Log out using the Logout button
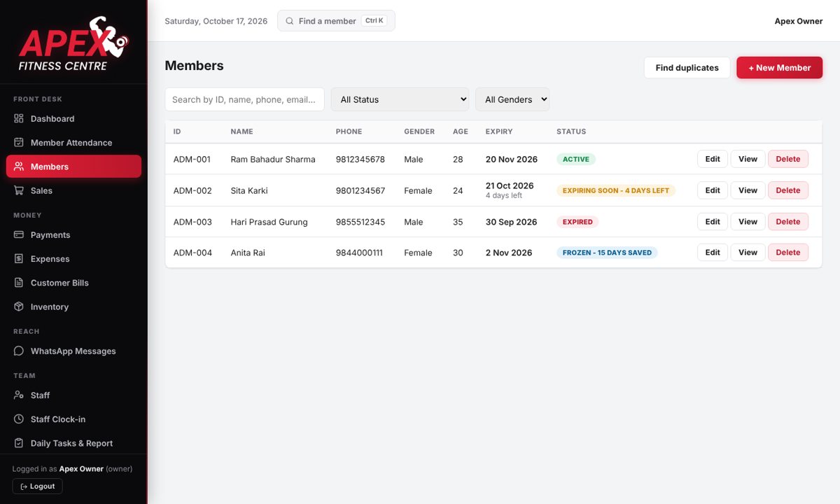Screen dimensions: 840x504 tap(38, 486)
